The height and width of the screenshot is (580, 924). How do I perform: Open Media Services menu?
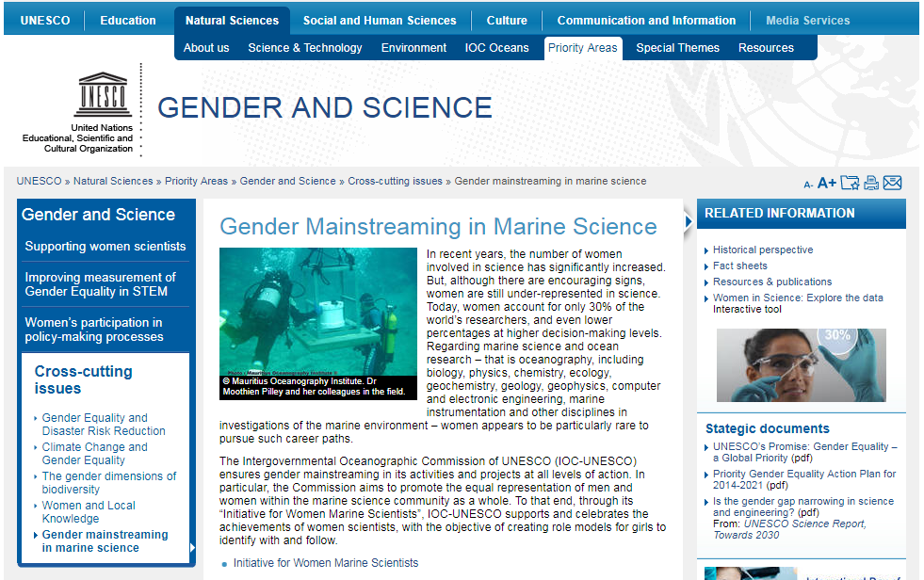click(808, 20)
